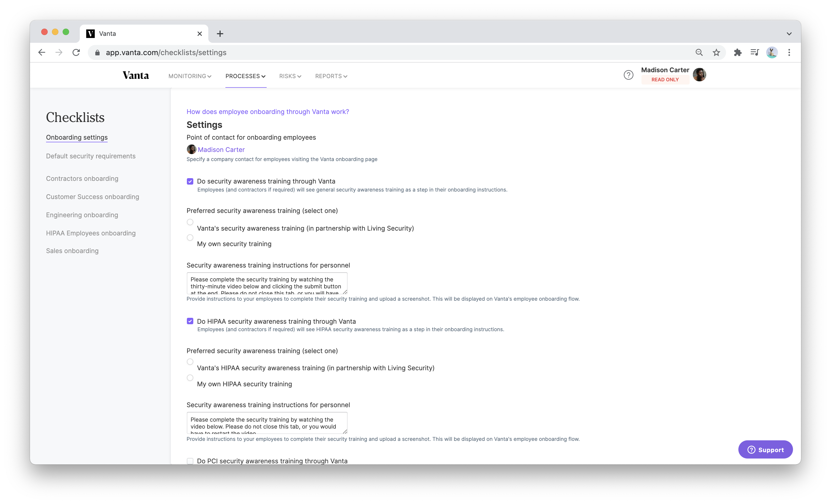
Task: Click the zoom magnifier icon in the address bar
Action: click(x=699, y=52)
